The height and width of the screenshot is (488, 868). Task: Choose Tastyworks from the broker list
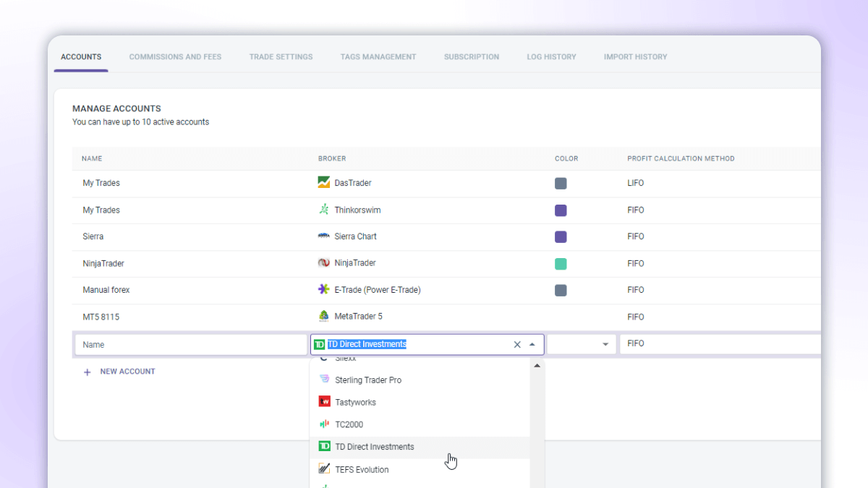(355, 403)
